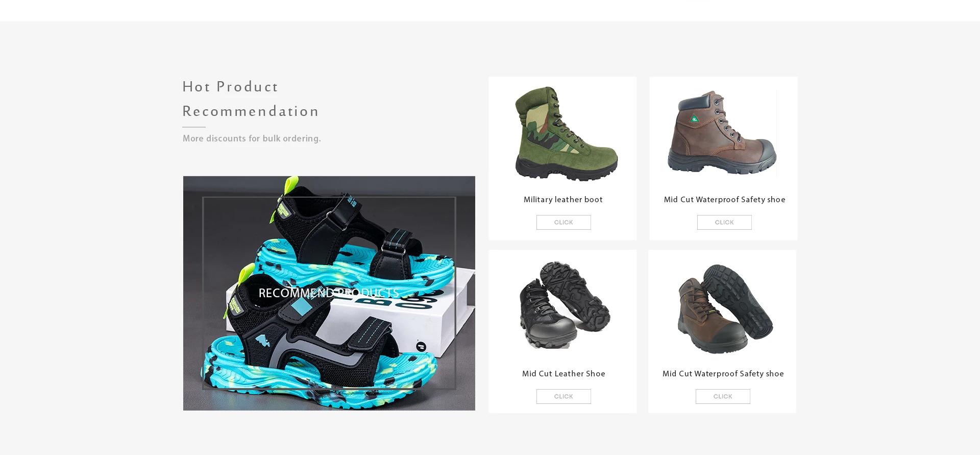Open the green camouflage military boot image
The width and height of the screenshot is (980, 455).
tap(565, 133)
